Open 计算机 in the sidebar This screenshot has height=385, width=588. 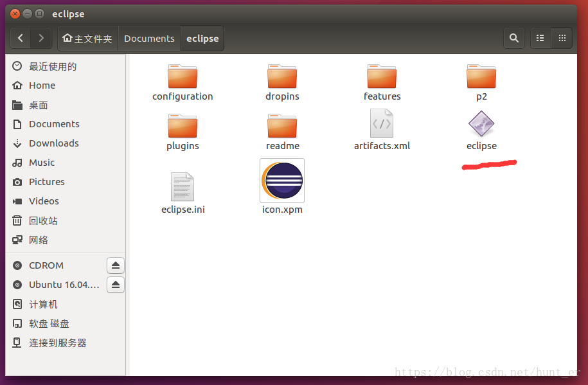(66, 304)
